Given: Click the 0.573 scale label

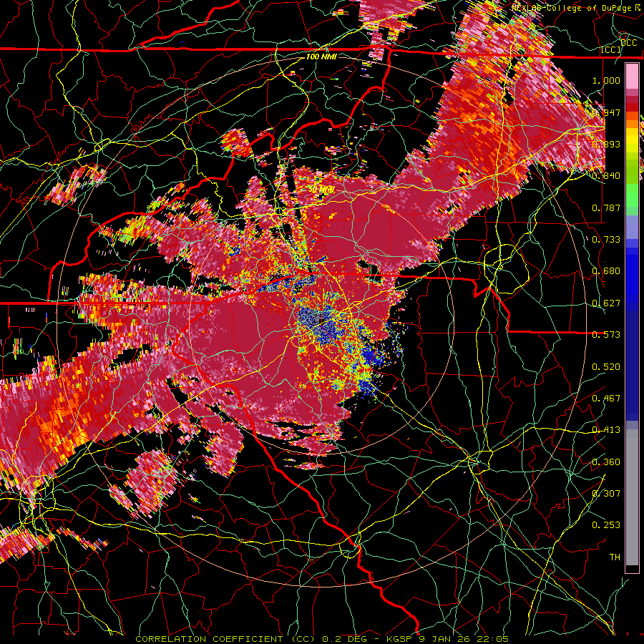Looking at the screenshot, I should [606, 335].
